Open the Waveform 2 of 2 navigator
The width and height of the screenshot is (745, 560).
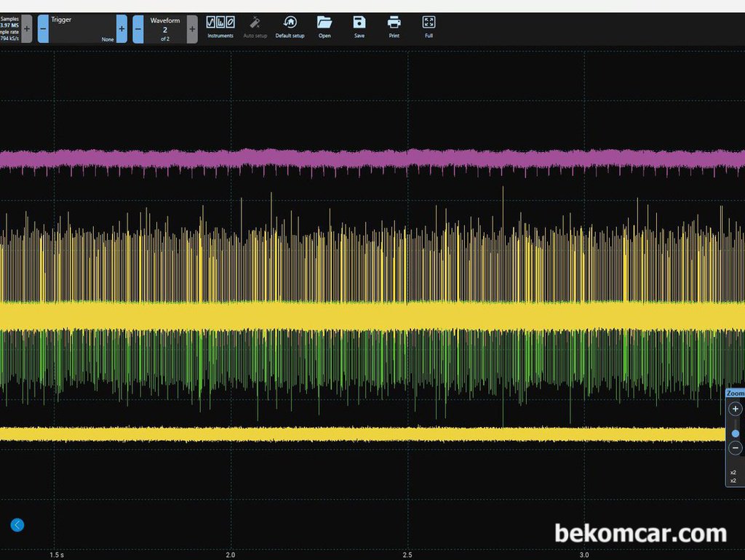(165, 29)
